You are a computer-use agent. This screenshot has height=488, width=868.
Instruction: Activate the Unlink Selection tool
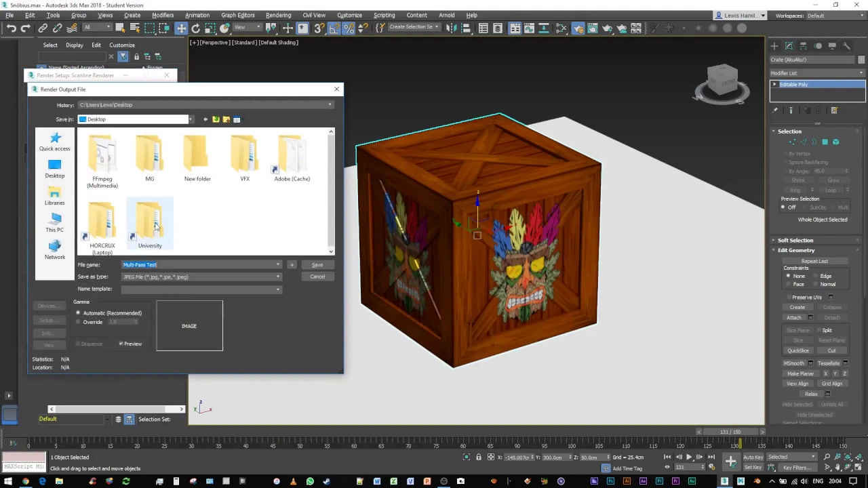57,28
